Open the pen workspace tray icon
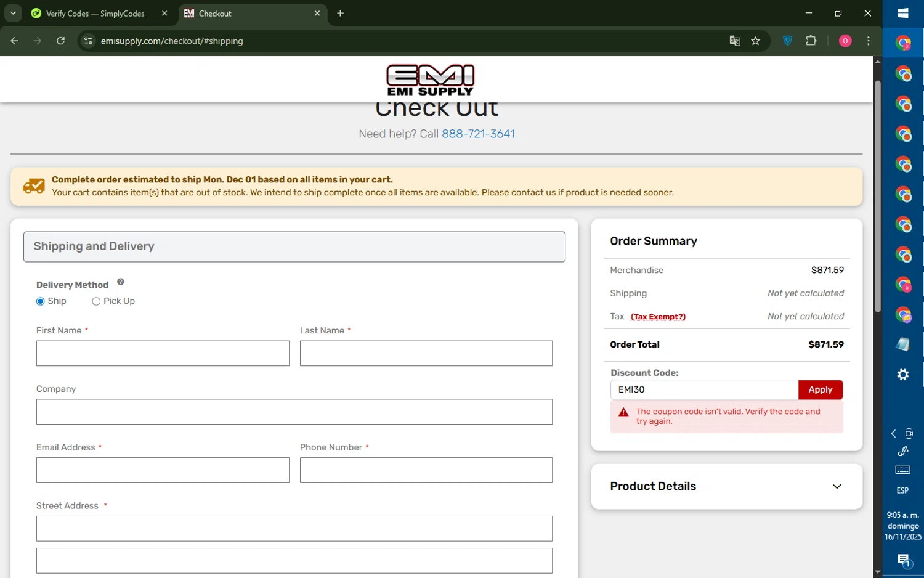Viewport: 924px width, 578px height. [x=903, y=452]
